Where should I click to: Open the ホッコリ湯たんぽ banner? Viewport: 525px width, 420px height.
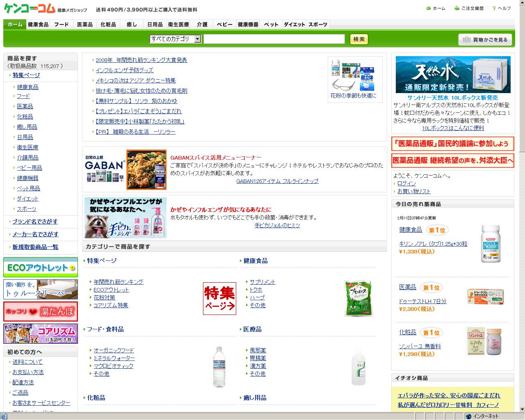click(x=41, y=312)
